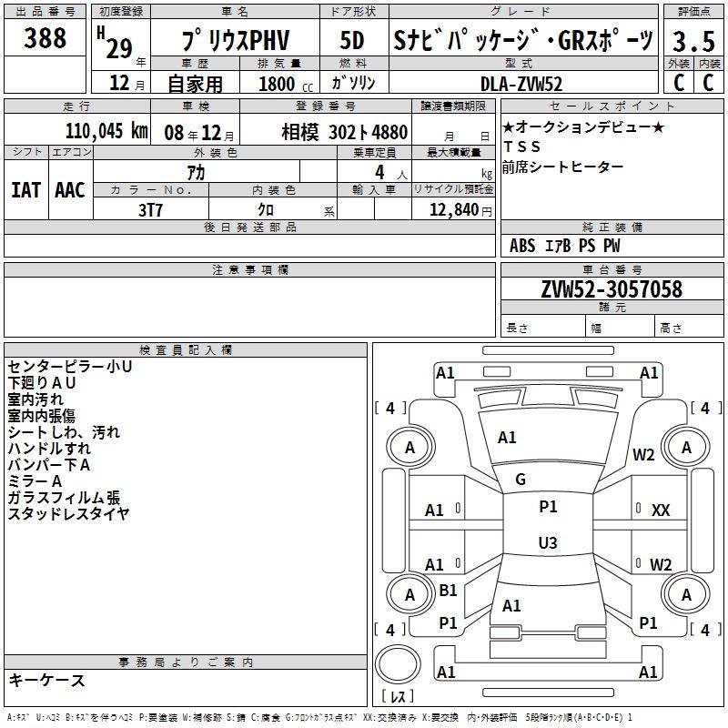Click the office notice キーケース
This screenshot has height=728, width=728.
click(x=47, y=680)
